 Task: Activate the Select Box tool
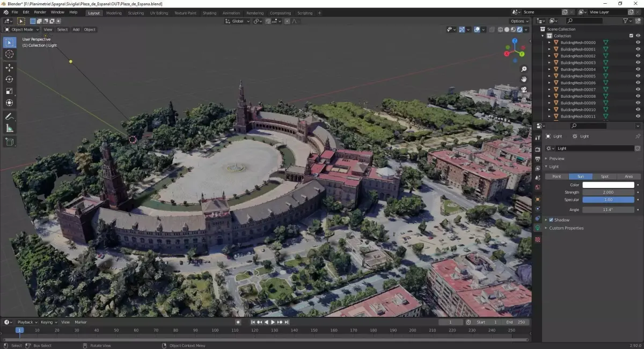10,42
